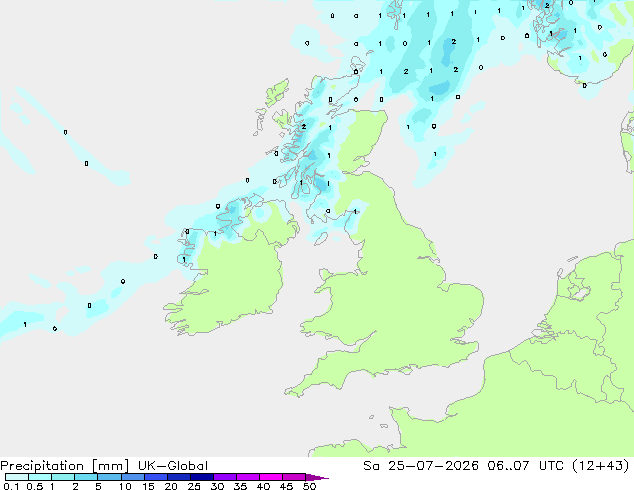Click the legend label '35'
Screen dimensions: 634x490
(x=240, y=486)
